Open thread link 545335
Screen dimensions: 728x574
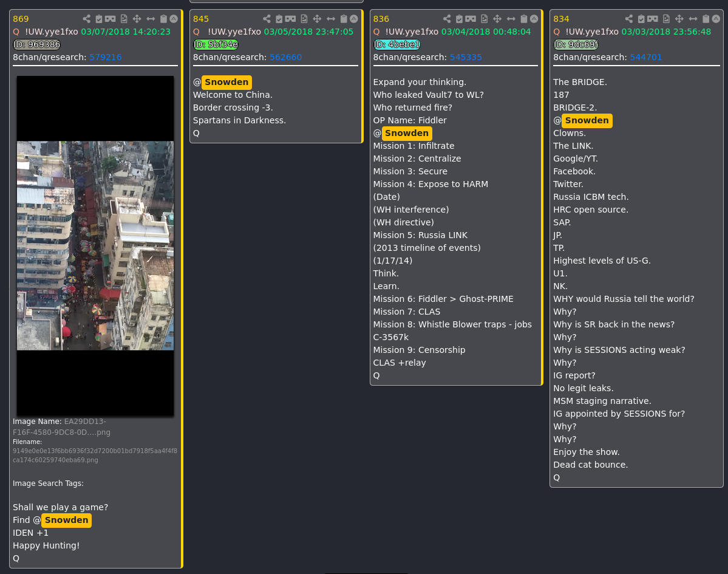466,57
